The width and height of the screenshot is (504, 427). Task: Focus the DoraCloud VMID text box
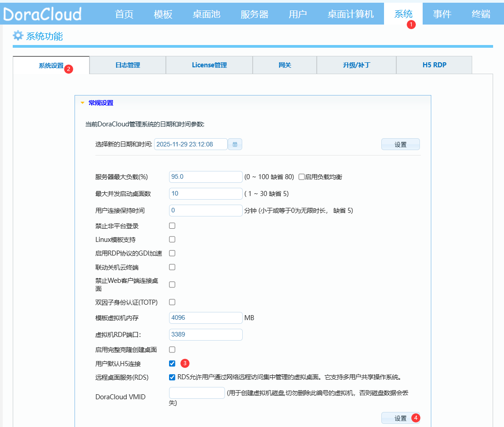coord(197,393)
